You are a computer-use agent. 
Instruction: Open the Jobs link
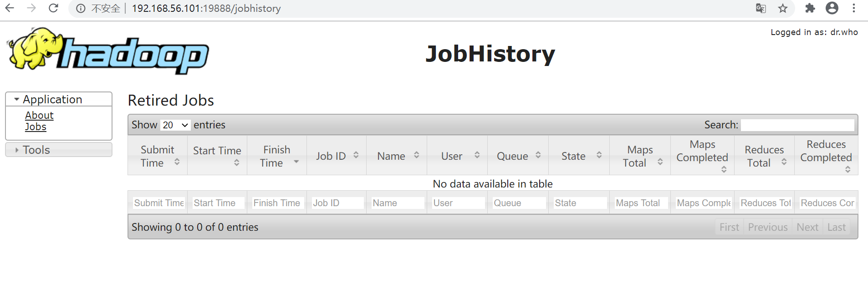click(x=36, y=127)
